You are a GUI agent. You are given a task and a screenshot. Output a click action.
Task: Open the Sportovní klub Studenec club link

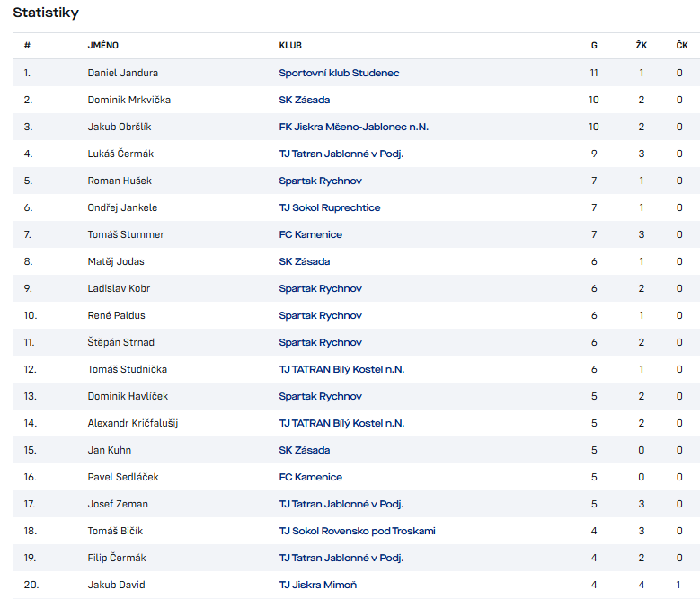tap(339, 73)
